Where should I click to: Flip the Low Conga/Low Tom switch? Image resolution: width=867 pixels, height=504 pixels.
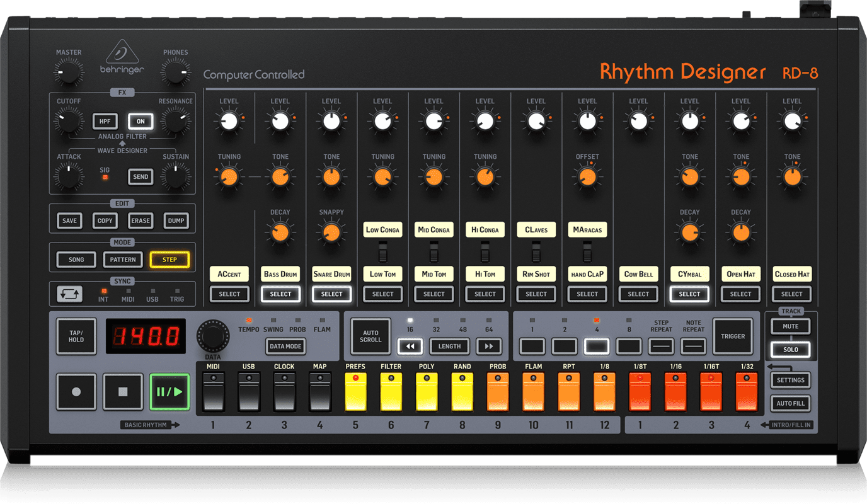(382, 254)
